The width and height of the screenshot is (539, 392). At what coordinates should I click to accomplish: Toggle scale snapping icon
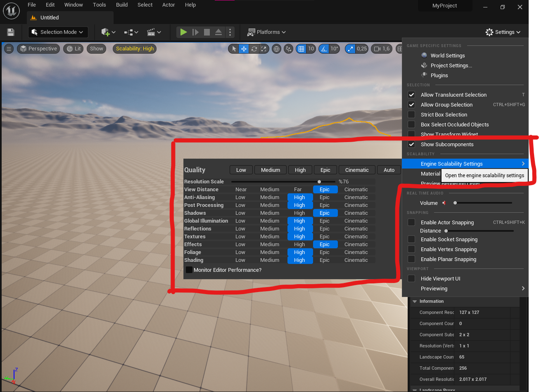click(350, 49)
